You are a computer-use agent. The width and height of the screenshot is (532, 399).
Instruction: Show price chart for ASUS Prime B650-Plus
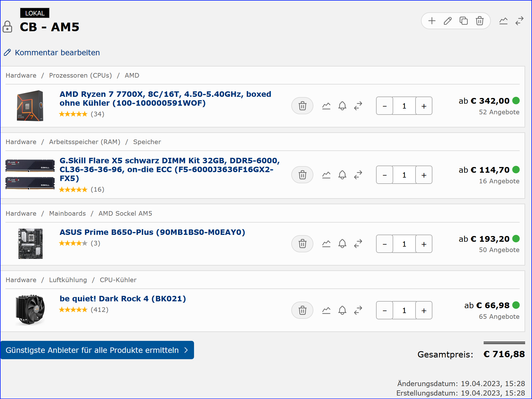click(326, 244)
